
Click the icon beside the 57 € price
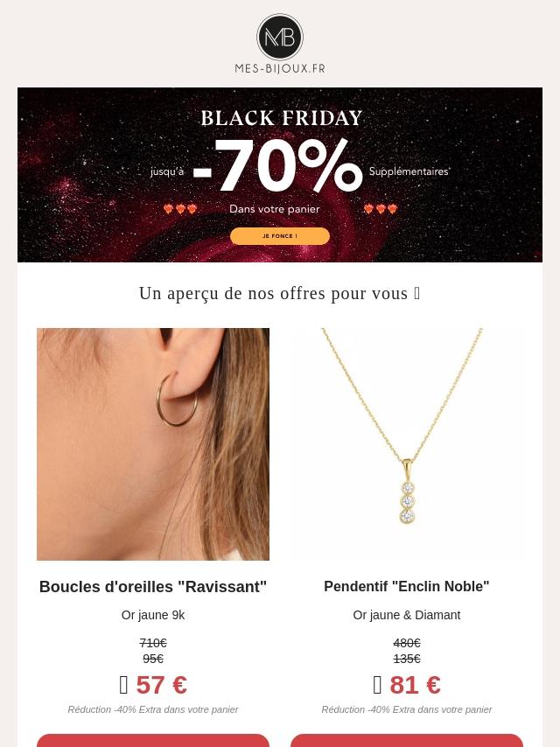123,686
